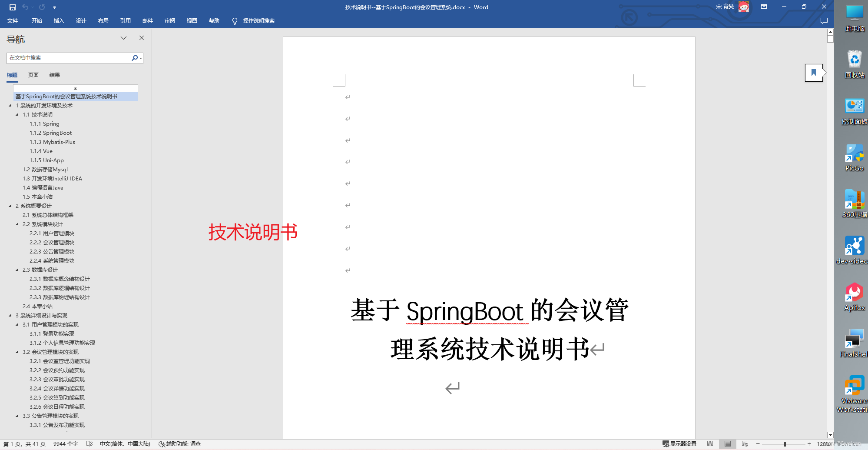Go to heading 2.1 系统总体结构框架
Screen dimensions: 868x450
(x=48, y=215)
